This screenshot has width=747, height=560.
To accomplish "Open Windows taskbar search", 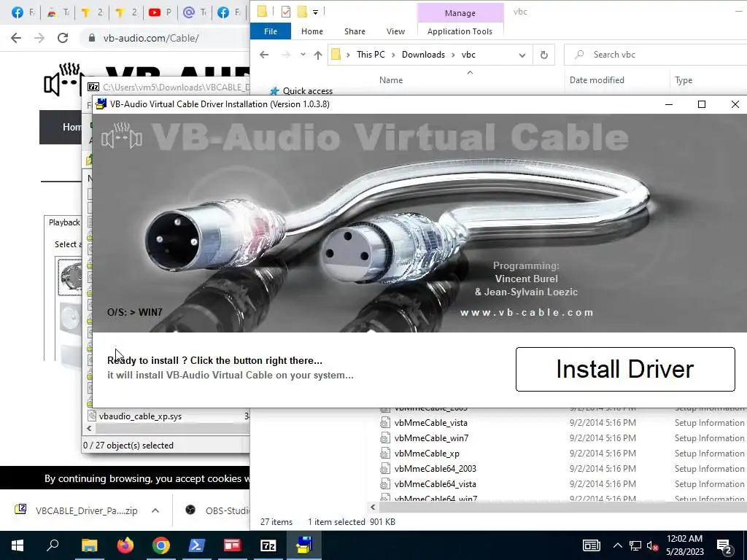I will (53, 545).
